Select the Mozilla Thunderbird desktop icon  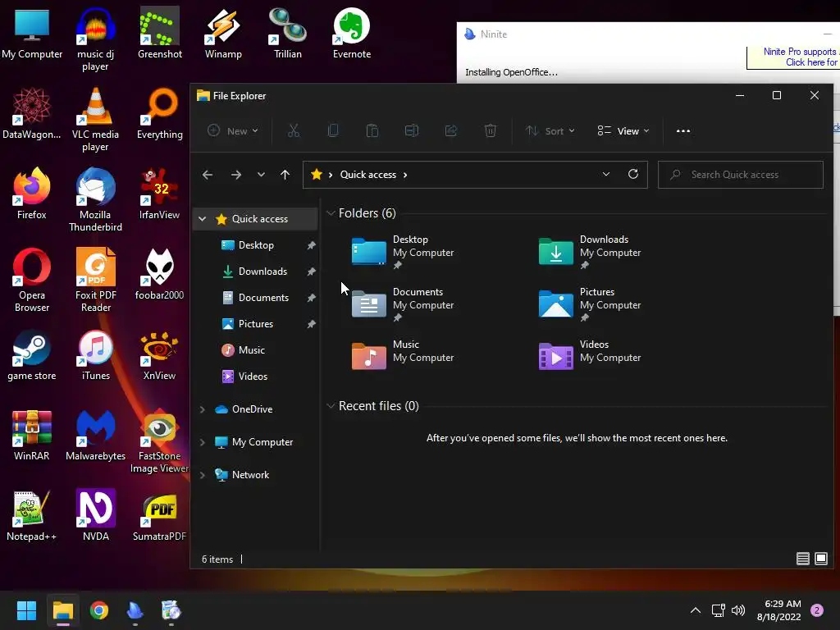point(95,200)
